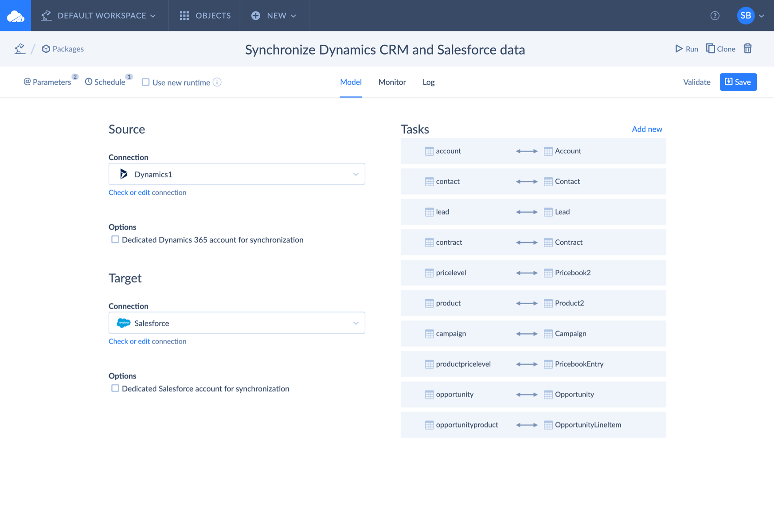Click the delete trash icon
The height and width of the screenshot is (532, 774).
click(x=748, y=48)
